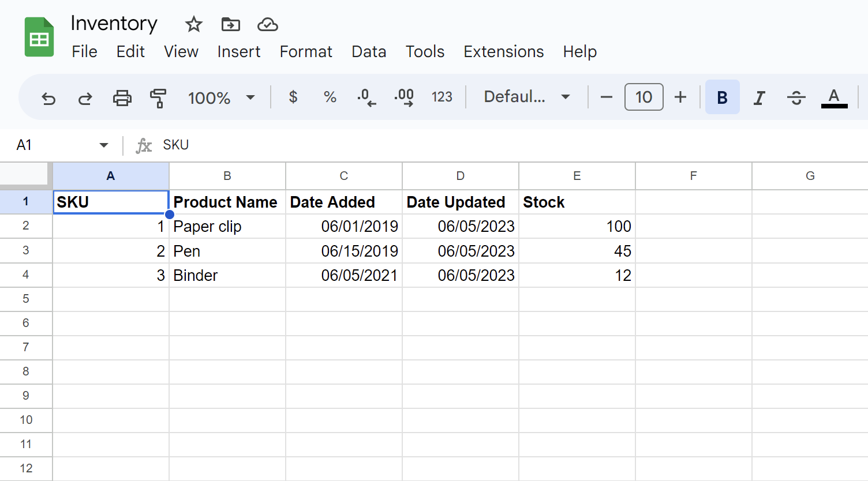Click the font size input field
This screenshot has width=868, height=481.
643,97
